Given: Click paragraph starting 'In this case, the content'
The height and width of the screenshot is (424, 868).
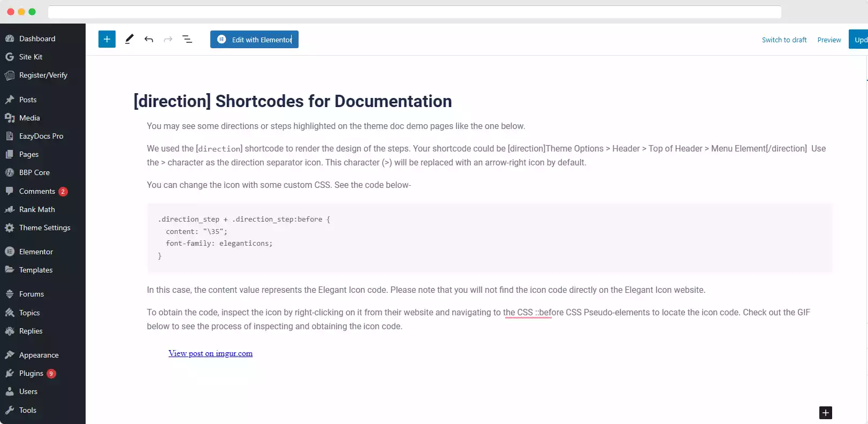Looking at the screenshot, I should [x=426, y=290].
